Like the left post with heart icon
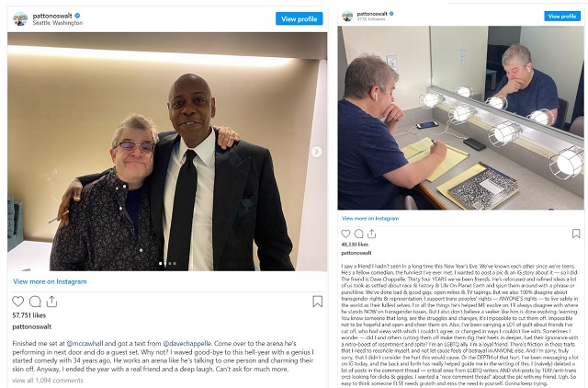 (x=17, y=302)
